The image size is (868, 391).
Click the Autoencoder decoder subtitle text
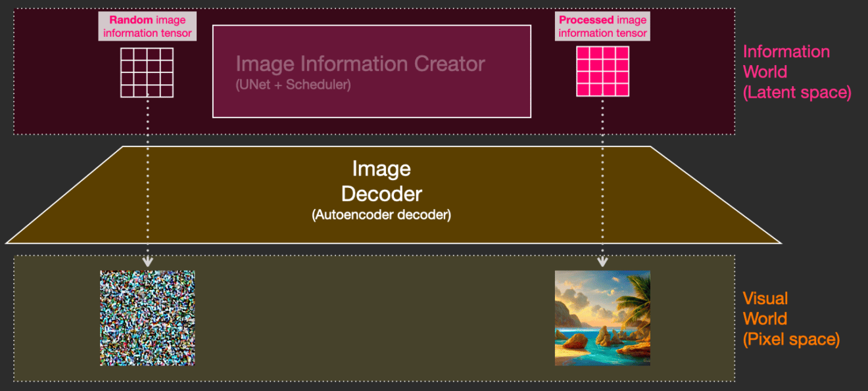[381, 215]
